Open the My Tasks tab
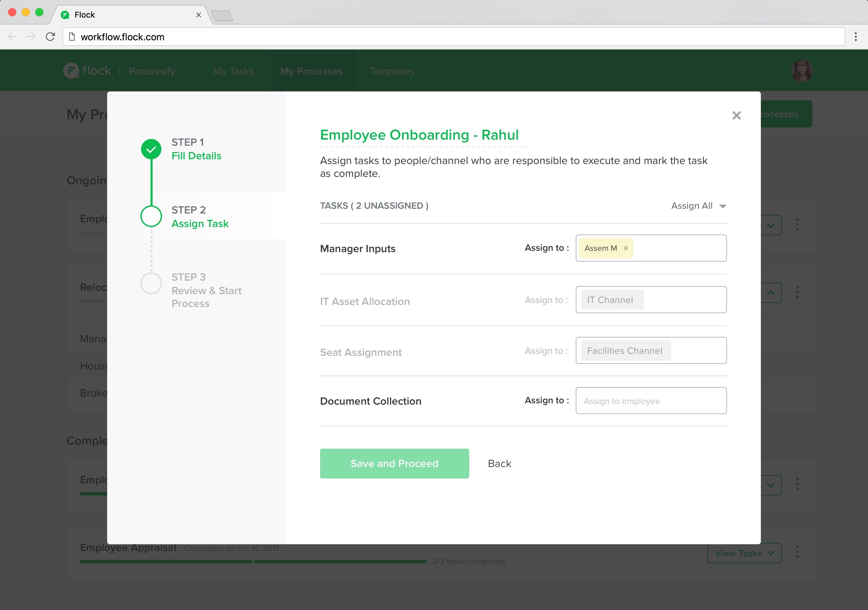The height and width of the screenshot is (610, 868). [x=234, y=71]
